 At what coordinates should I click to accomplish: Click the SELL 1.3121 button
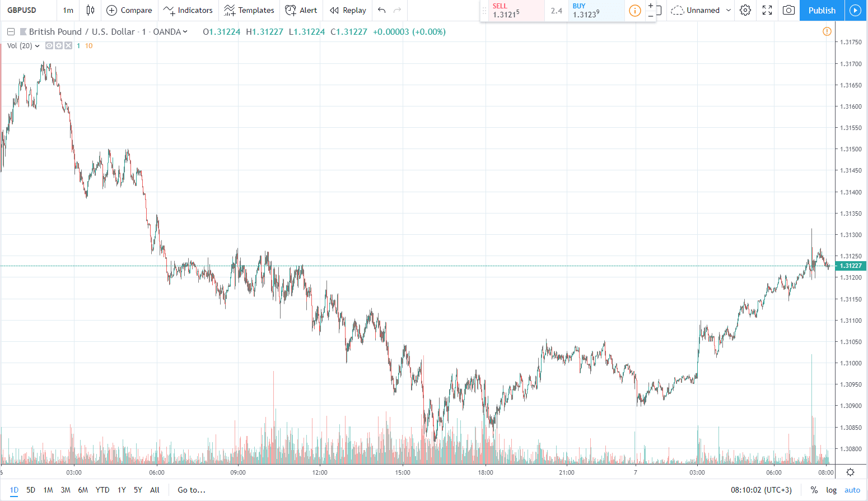tap(516, 11)
